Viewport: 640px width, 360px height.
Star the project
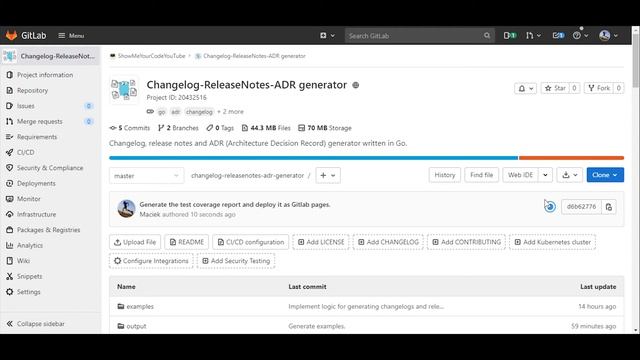(555, 88)
